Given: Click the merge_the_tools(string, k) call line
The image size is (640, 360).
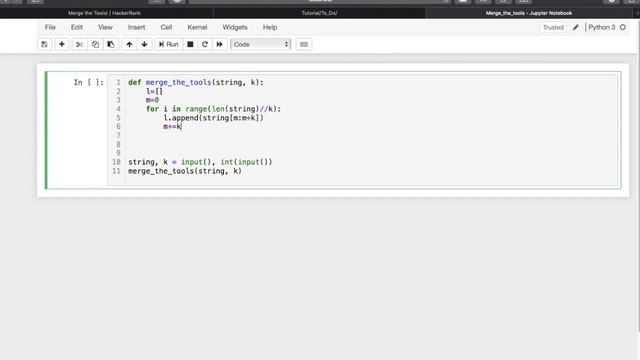Looking at the screenshot, I should click(185, 171).
